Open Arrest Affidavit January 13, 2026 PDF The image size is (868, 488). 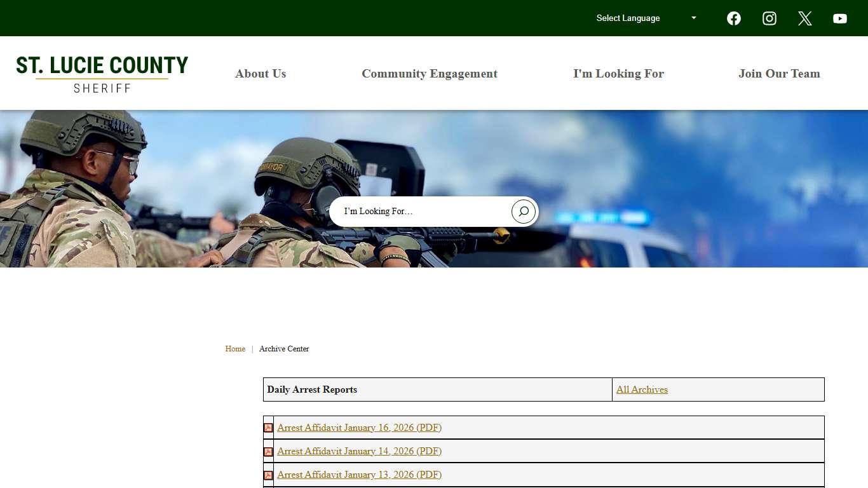tap(359, 475)
